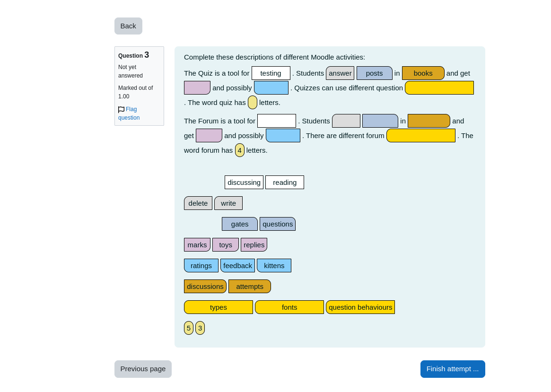This screenshot has height=392, width=551.
Task: Pick the number '5' answer choice
Action: 189,328
